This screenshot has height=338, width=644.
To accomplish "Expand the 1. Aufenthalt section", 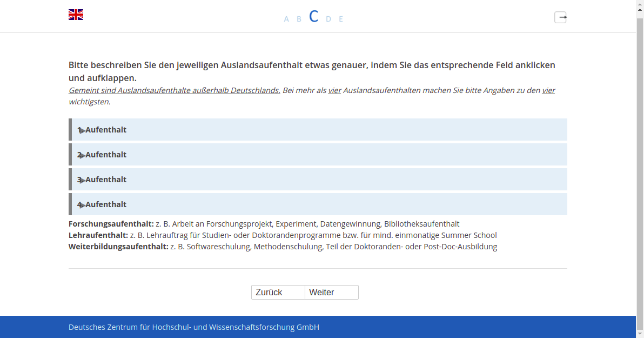I will [x=318, y=130].
